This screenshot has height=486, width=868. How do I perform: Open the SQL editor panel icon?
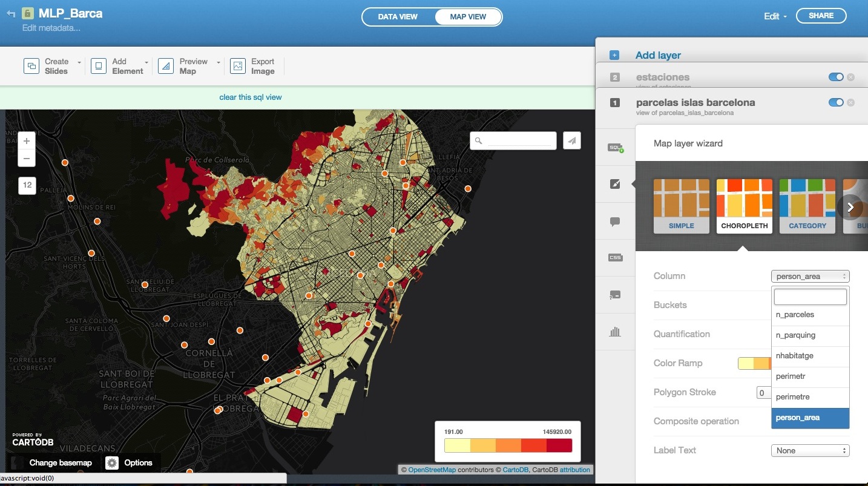615,148
